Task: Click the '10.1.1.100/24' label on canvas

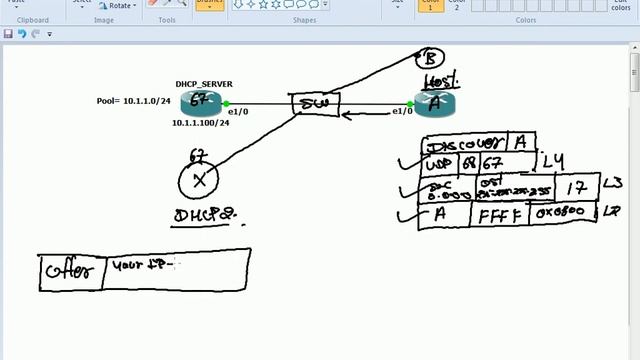Action: pos(200,123)
